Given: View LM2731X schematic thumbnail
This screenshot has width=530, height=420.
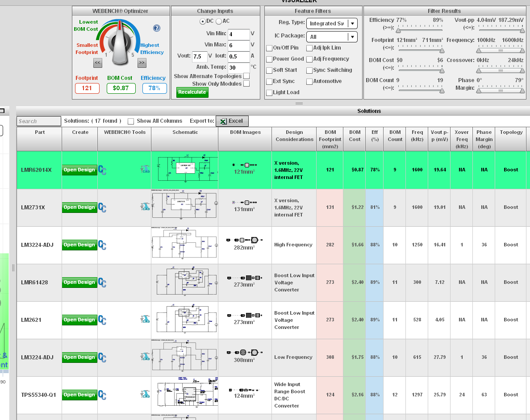Looking at the screenshot, I should click(x=184, y=204).
